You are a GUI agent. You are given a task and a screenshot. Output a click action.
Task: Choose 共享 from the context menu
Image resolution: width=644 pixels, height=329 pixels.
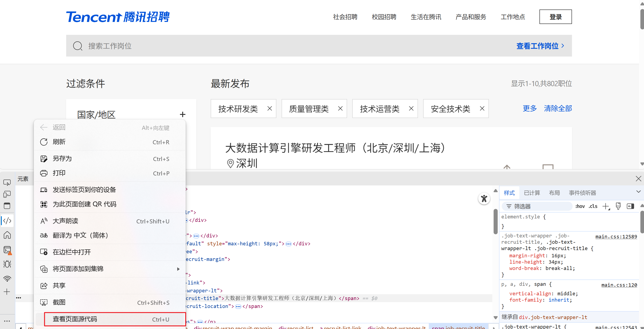click(110, 286)
